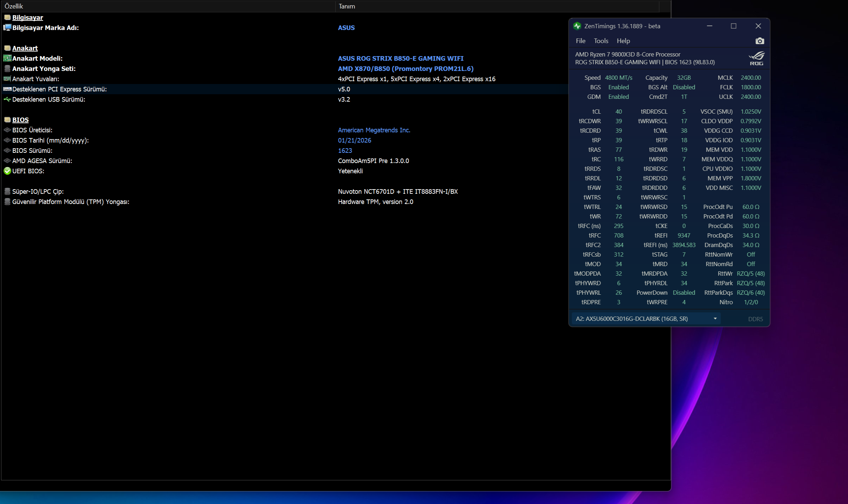This screenshot has height=504, width=848.
Task: Open the File menu in ZenTimings
Action: coord(581,41)
